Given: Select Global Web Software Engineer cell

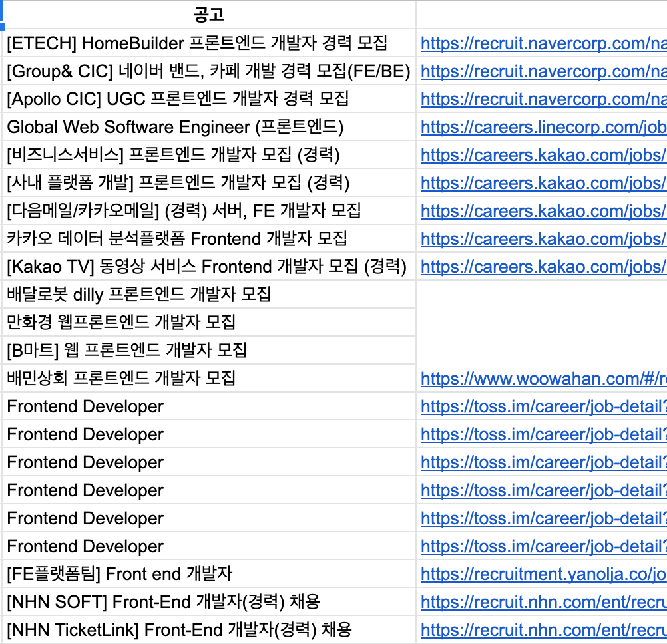Looking at the screenshot, I should [209, 126].
